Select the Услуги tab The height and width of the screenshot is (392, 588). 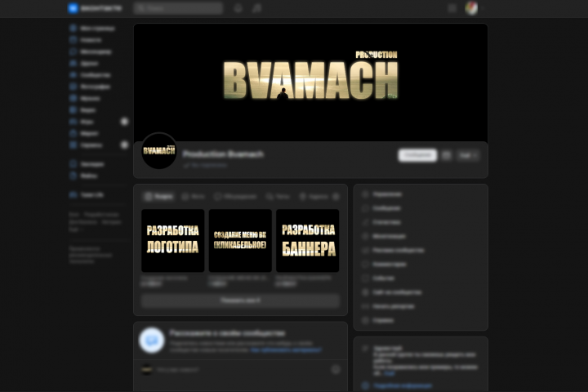[158, 196]
